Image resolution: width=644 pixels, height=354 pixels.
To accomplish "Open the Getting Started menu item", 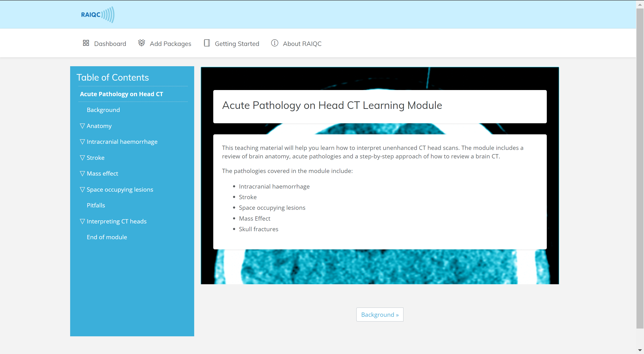I will coord(237,44).
